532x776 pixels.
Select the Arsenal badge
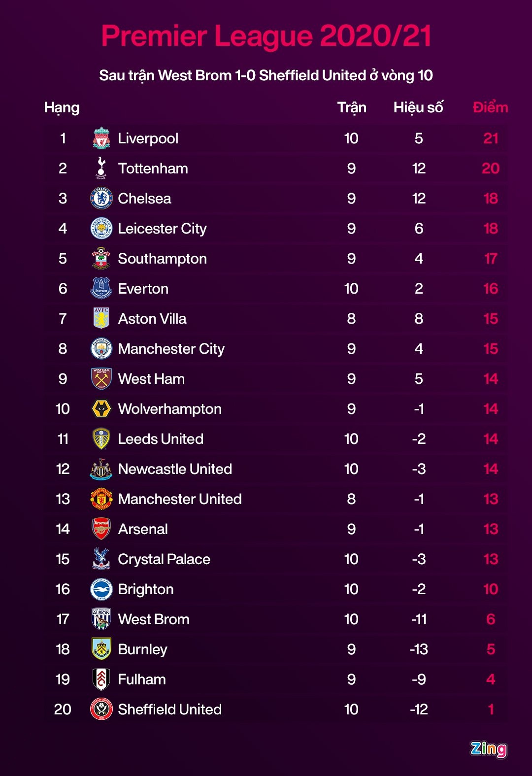point(101,529)
